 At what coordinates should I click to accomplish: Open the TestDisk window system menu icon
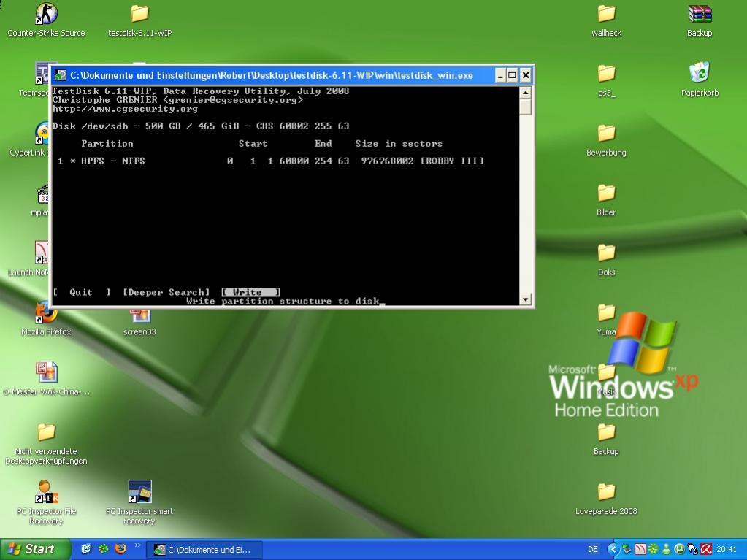(x=61, y=75)
